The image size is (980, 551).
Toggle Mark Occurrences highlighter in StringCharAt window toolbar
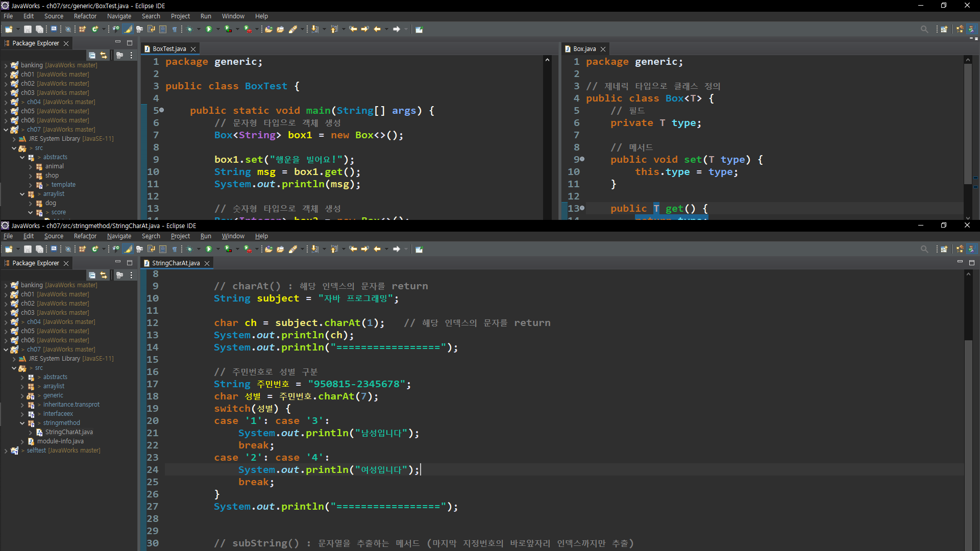(x=128, y=249)
